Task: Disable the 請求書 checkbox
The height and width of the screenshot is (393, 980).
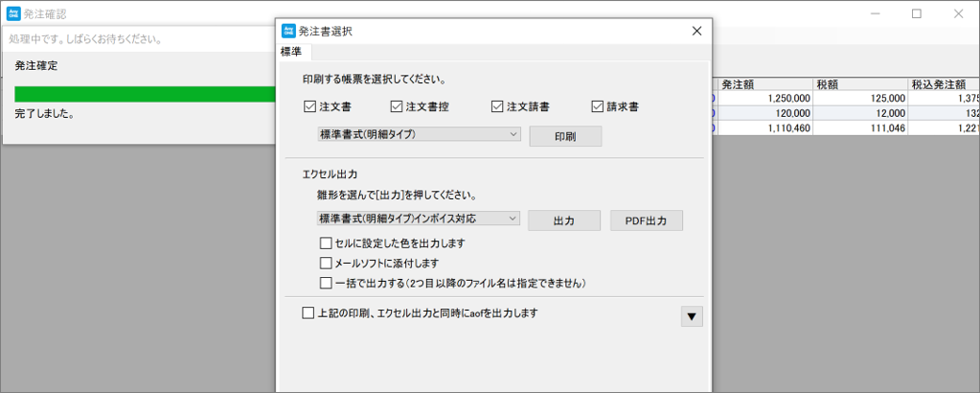Action: pos(598,106)
